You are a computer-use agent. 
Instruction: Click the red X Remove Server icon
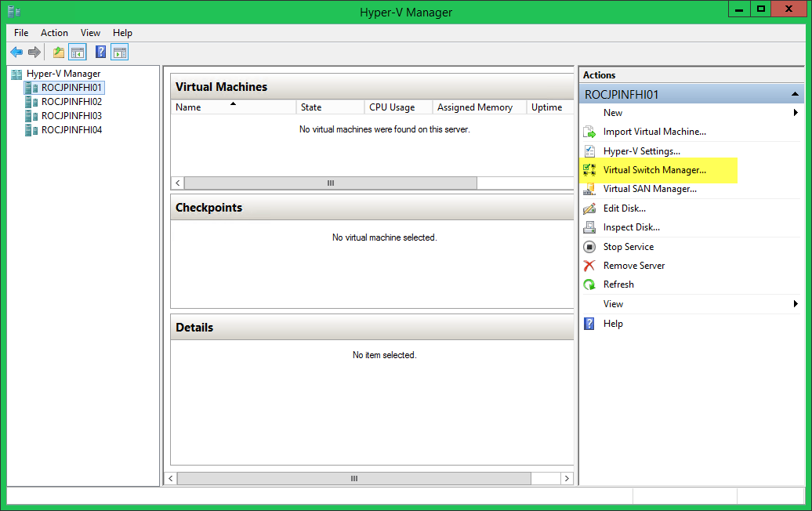pyautogui.click(x=589, y=266)
